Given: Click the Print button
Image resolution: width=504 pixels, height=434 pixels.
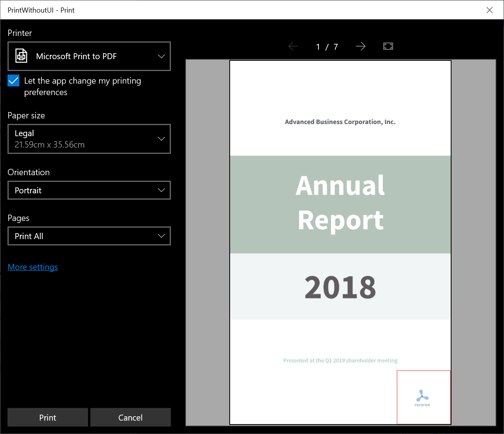Looking at the screenshot, I should pos(47,417).
